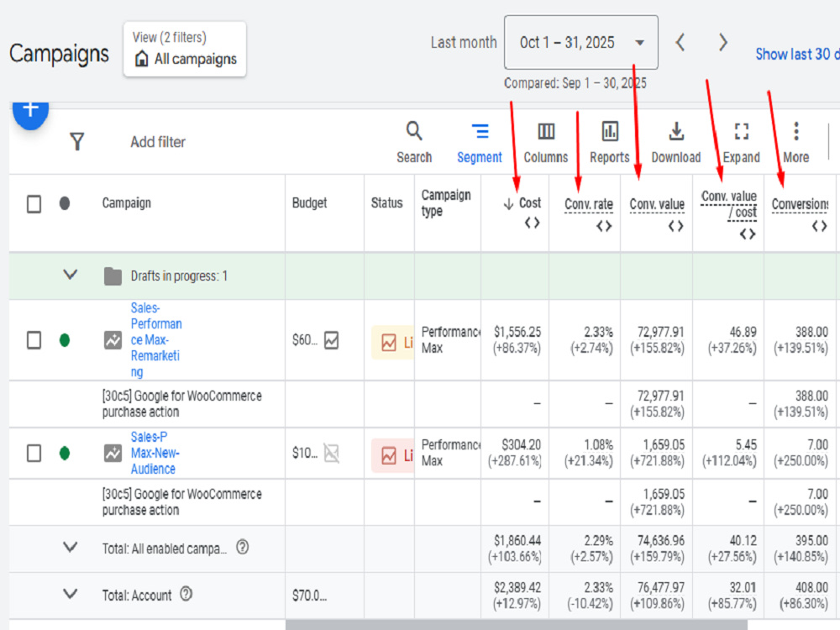This screenshot has height=630, width=840.
Task: Click resize arrows under Conv. value column
Action: click(676, 227)
